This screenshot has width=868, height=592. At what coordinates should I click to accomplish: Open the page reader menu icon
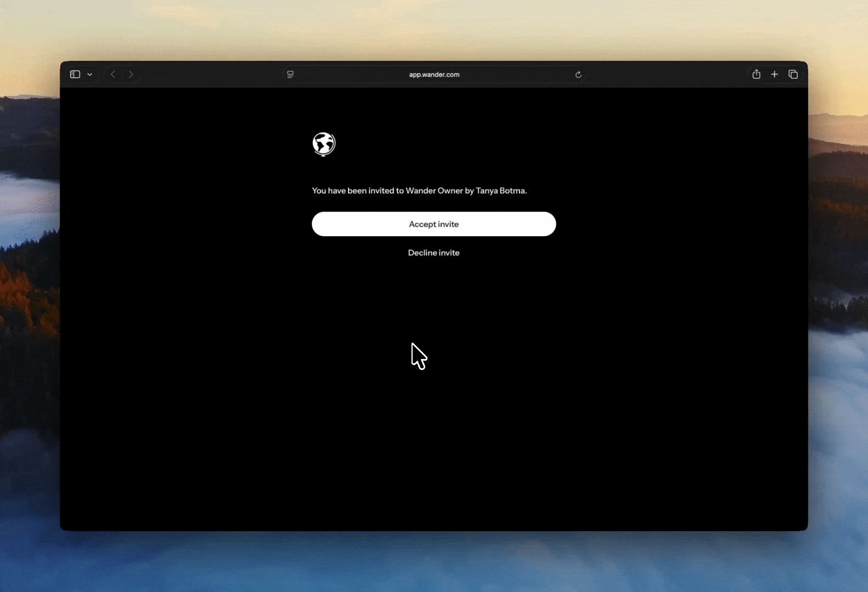[x=290, y=75]
